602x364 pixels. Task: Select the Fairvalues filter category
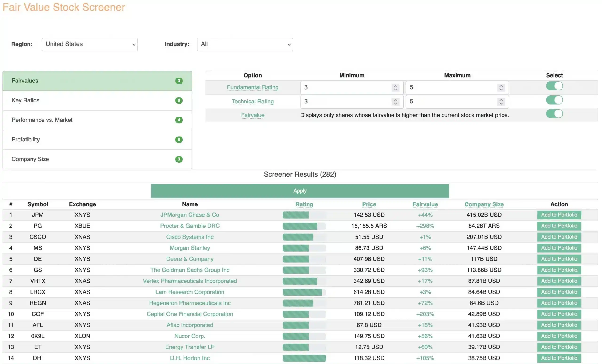coord(97,81)
